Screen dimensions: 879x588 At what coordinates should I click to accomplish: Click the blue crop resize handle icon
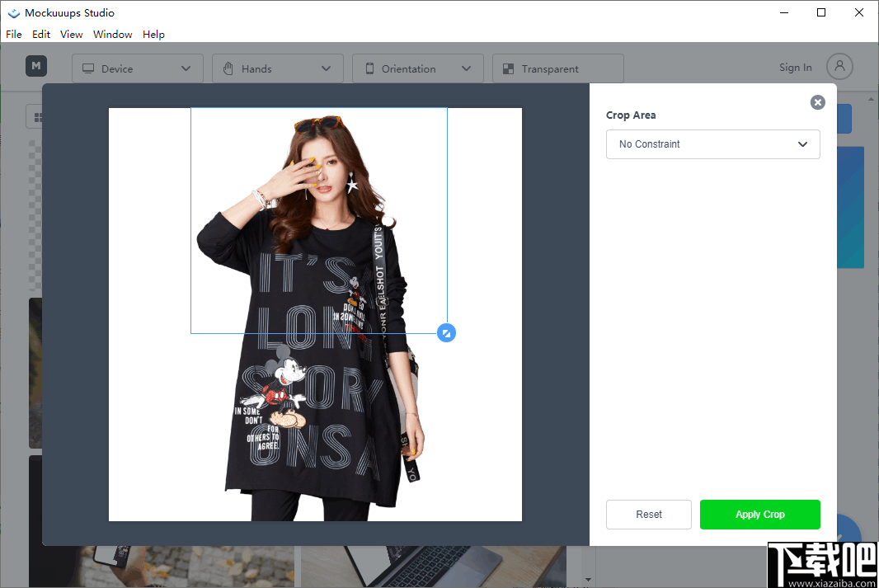[446, 332]
